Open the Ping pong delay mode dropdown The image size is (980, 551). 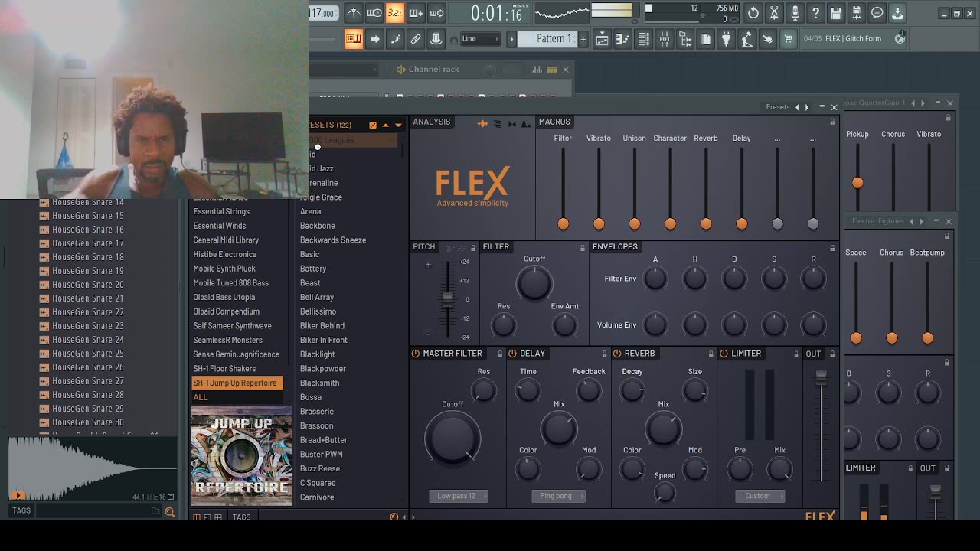coord(559,496)
